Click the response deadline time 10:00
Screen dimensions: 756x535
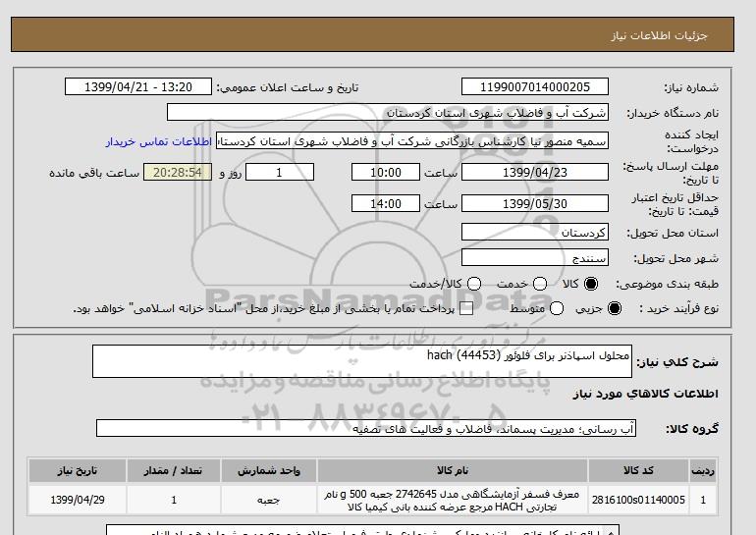point(386,173)
